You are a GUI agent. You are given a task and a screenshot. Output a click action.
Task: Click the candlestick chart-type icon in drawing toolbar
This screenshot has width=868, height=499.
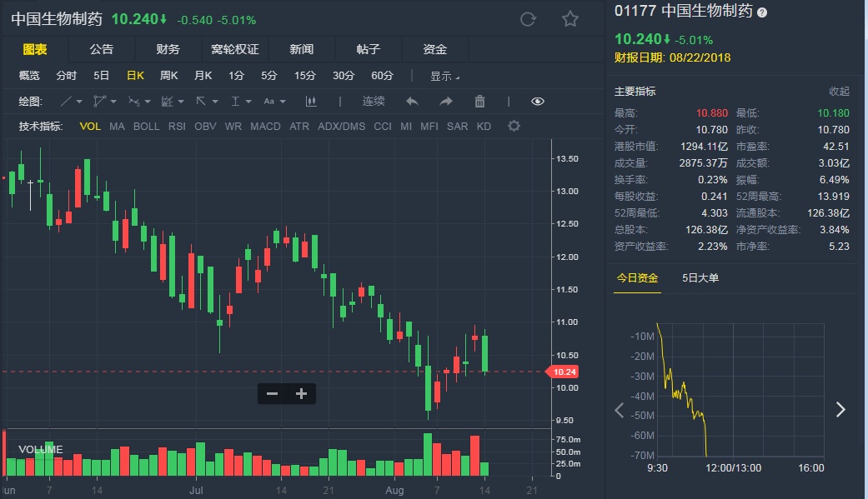click(x=311, y=102)
